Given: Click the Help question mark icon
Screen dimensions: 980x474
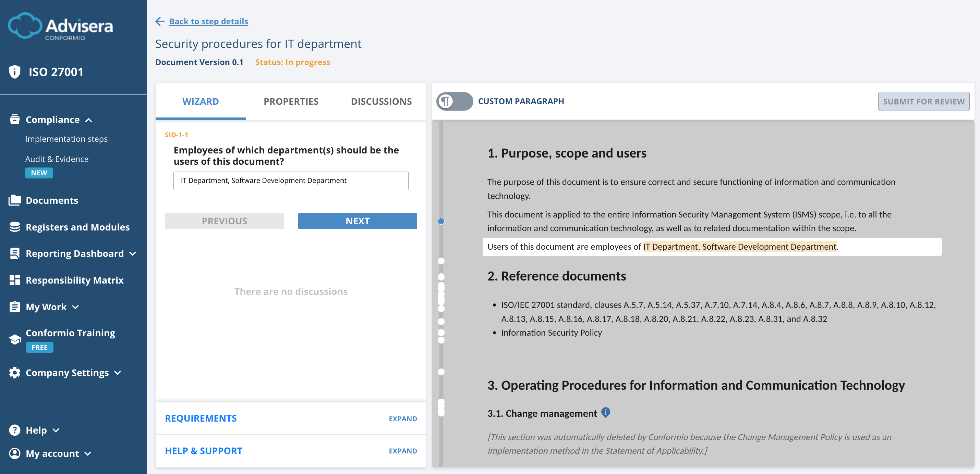Looking at the screenshot, I should [14, 430].
